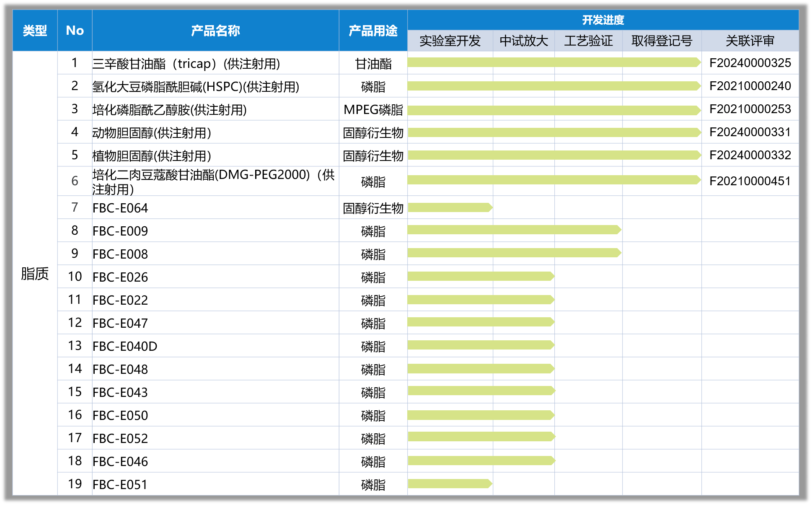Click the FBC-E064 progress bar
Screen dimensions: 812x505
click(450, 207)
